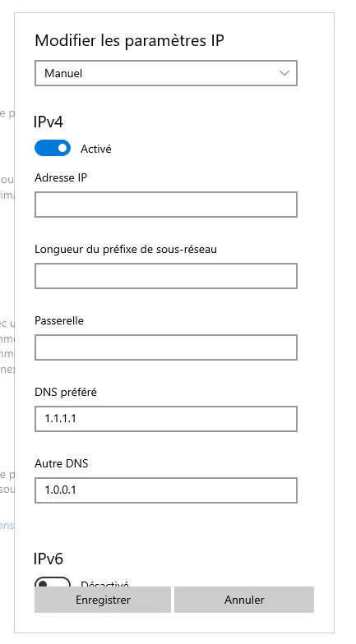Click the Longueur du préfixe de sous-réseau label
356x644 pixels.
pos(126,250)
